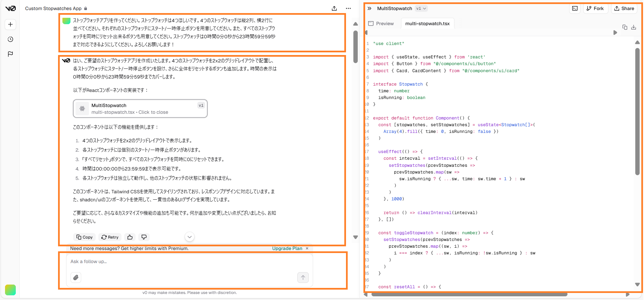This screenshot has height=300, width=644.
Task: Click the const toggleStopwatch code line
Action: [x=436, y=233]
